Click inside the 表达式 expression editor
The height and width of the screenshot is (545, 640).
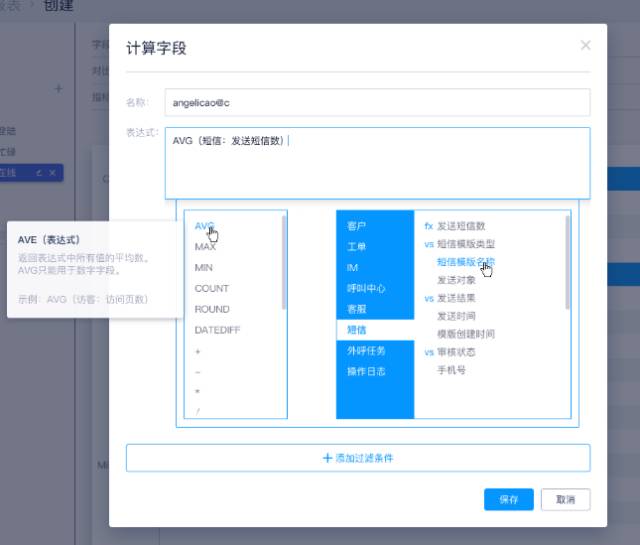(x=378, y=163)
